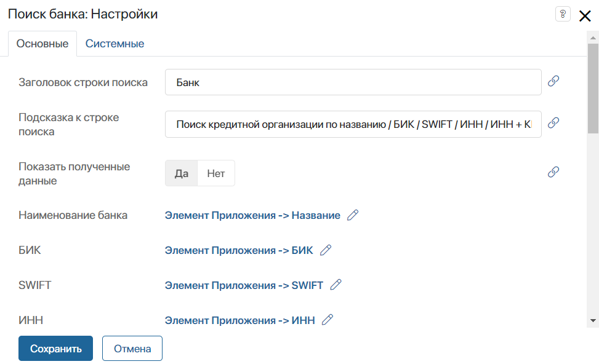Switch to the Системные tab
599x364 pixels.
[115, 44]
